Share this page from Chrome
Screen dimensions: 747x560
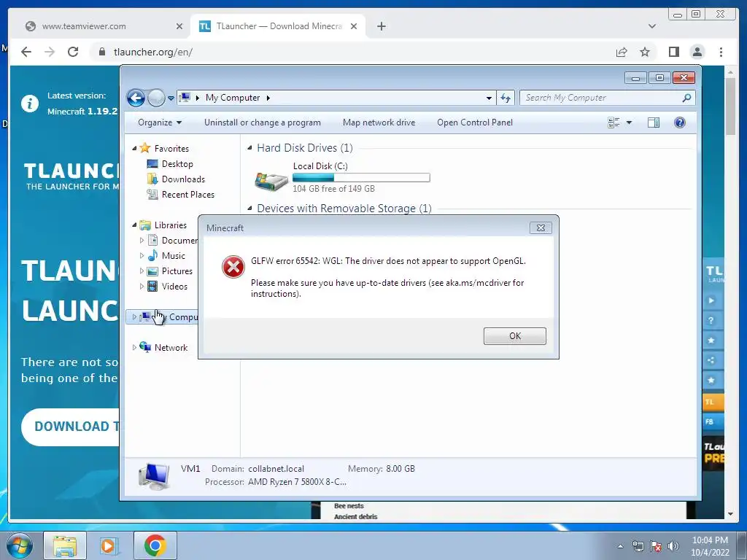(x=622, y=52)
